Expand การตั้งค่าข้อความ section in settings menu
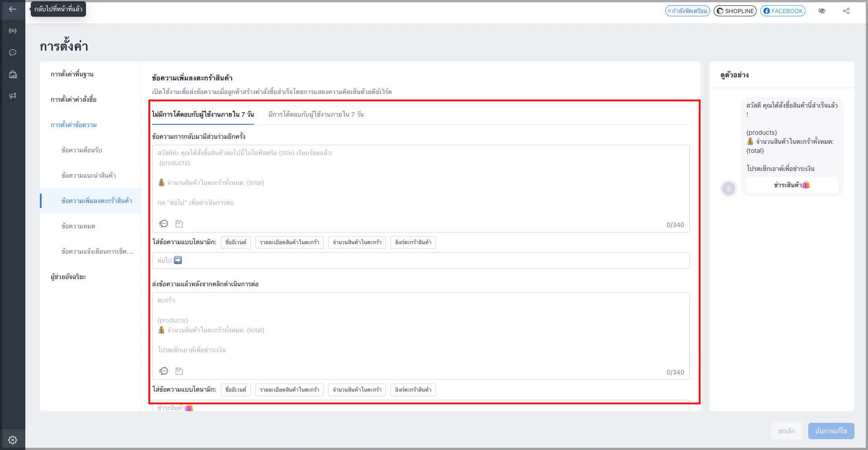 tap(74, 125)
